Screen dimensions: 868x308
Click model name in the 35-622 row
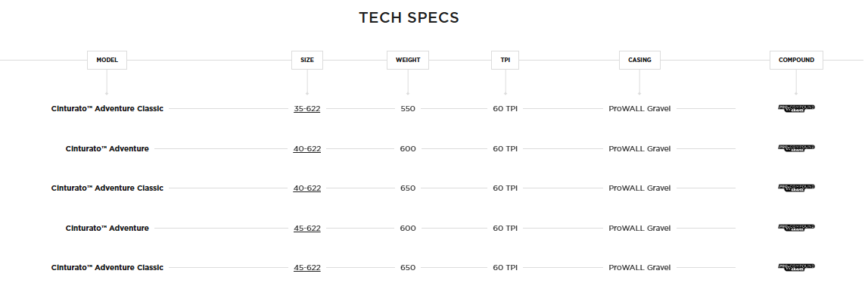(107, 109)
